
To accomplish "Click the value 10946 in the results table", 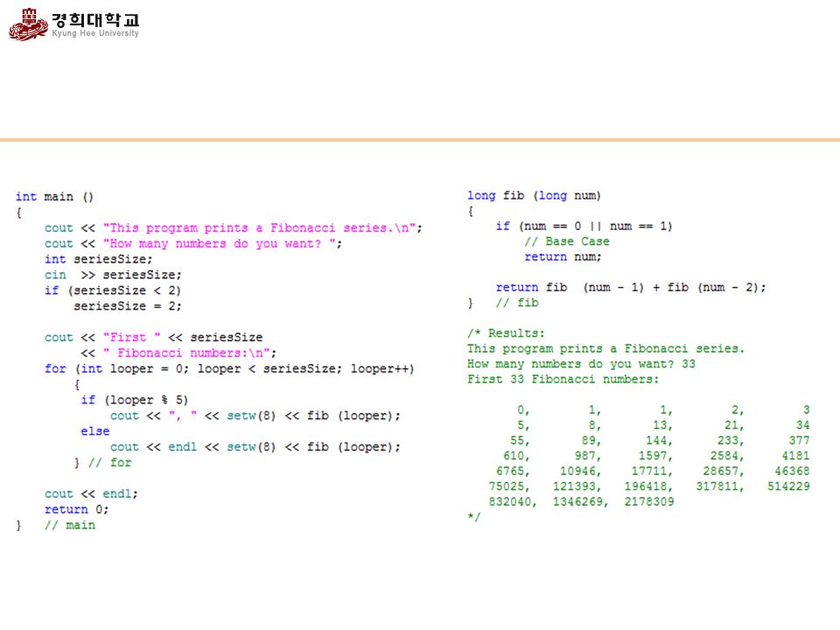I will click(x=577, y=471).
